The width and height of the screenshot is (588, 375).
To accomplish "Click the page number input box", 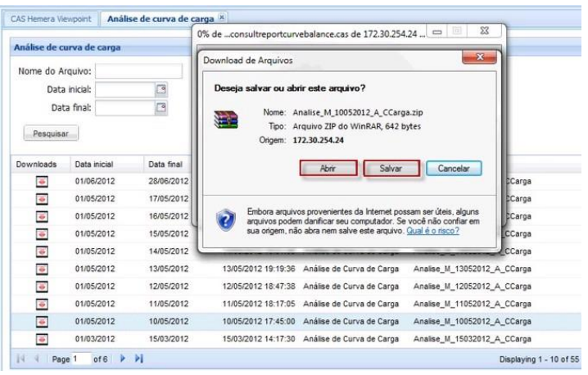I will pos(81,359).
